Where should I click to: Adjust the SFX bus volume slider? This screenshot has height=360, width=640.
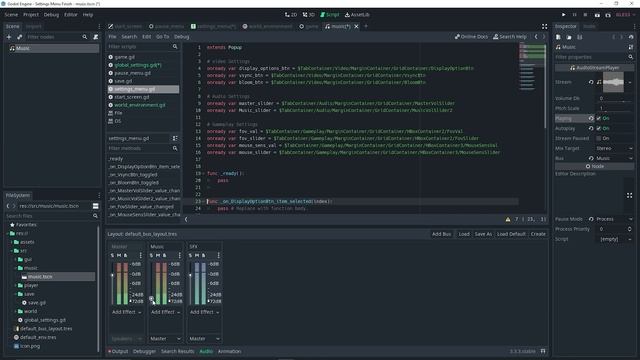tap(190, 283)
